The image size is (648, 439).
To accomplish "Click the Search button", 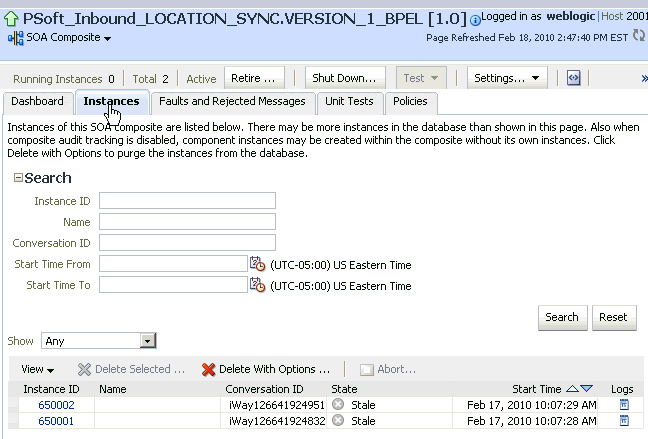I will click(x=562, y=317).
